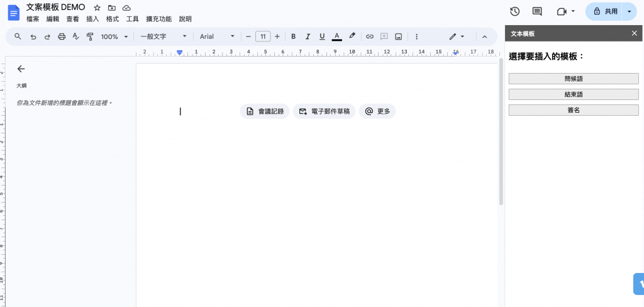Viewport: 644px width, 307px height.
Task: Click the 共用 share button
Action: 606,11
